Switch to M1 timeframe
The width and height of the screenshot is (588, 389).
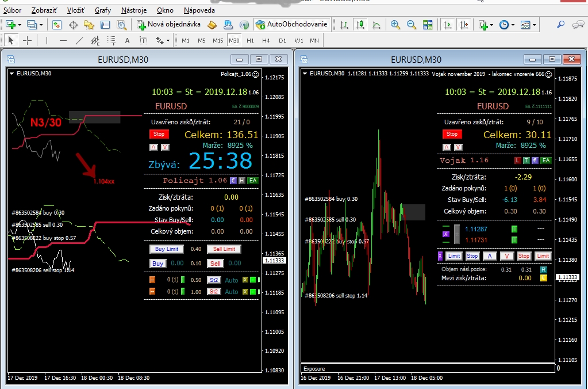186,40
